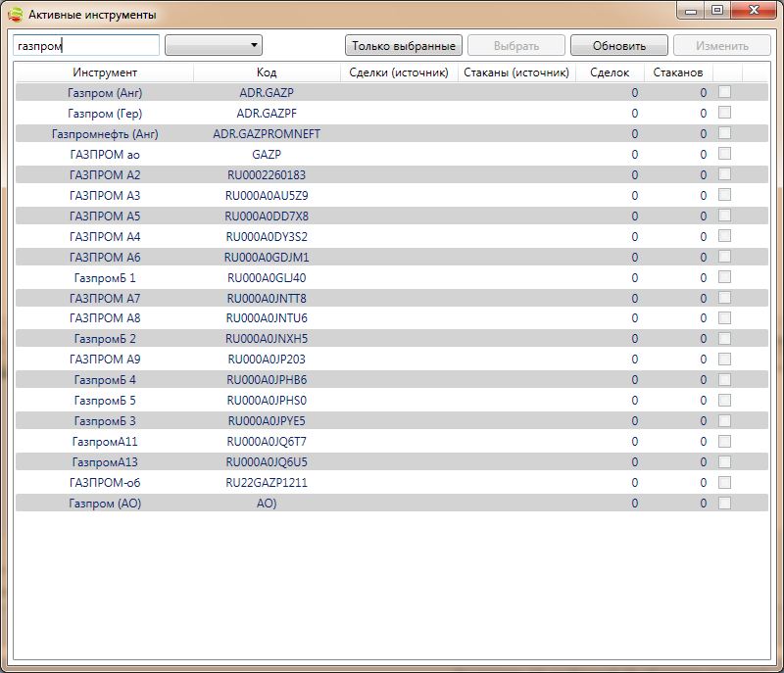
Task: Click code RU22GAZP1211
Action: [267, 483]
